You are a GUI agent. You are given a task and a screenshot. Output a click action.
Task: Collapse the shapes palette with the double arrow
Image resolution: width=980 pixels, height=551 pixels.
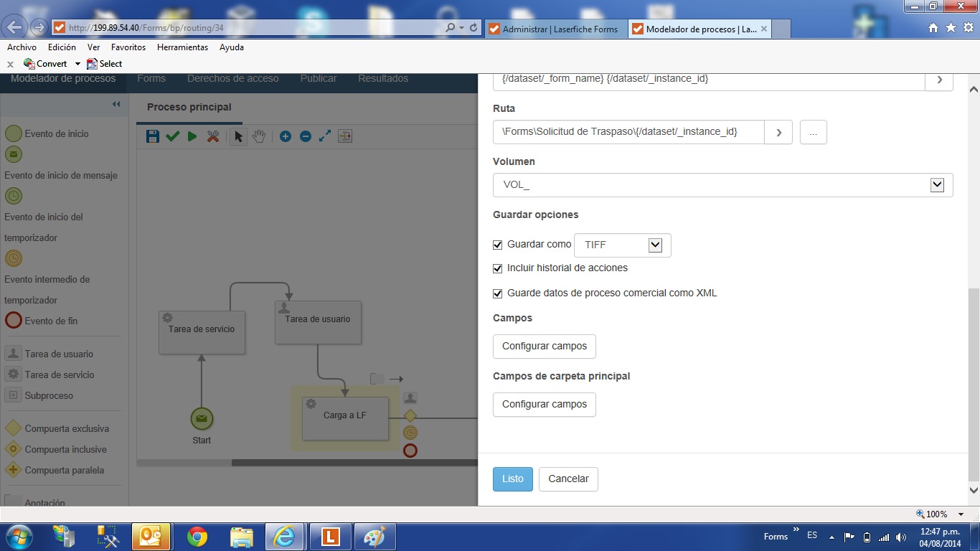(116, 105)
